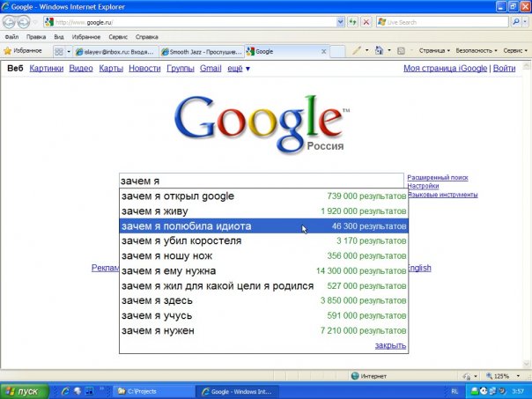Viewport: 532px width, 399px height.
Task: Click the Stop loading red X icon
Action: [x=366, y=22]
